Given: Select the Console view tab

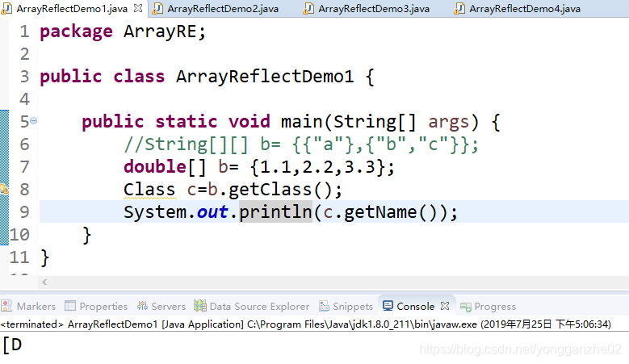Looking at the screenshot, I should pyautogui.click(x=416, y=307).
